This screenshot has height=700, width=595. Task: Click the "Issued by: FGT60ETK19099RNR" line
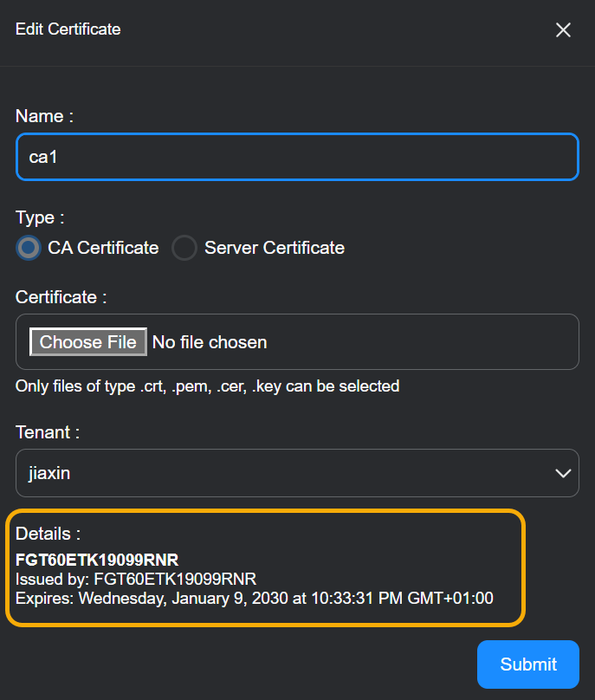click(x=136, y=578)
